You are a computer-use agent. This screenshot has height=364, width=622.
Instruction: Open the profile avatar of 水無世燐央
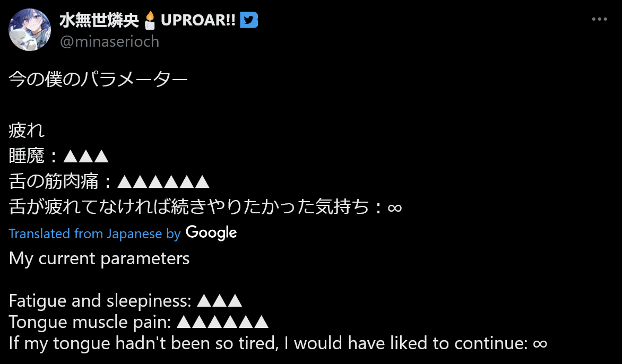click(30, 30)
